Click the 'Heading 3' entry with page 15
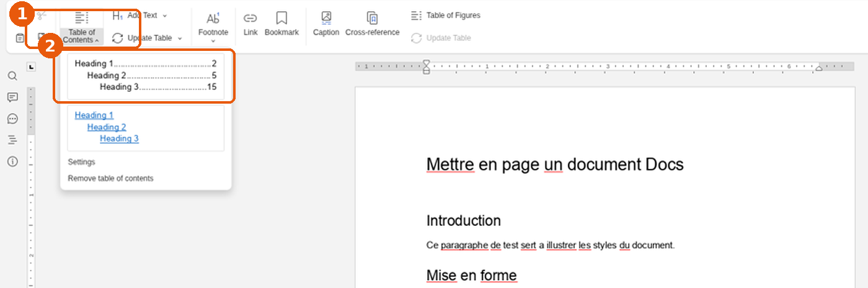The width and height of the screenshot is (868, 288). pos(158,87)
